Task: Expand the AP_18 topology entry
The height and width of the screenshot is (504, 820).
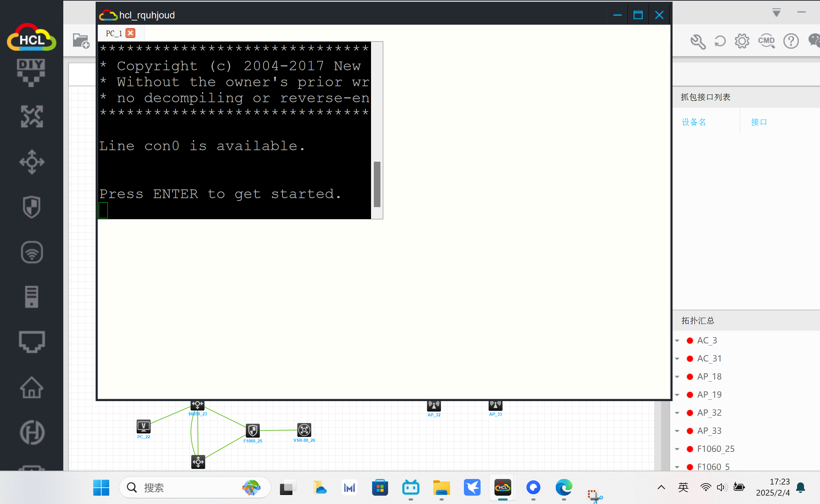Action: (x=677, y=377)
